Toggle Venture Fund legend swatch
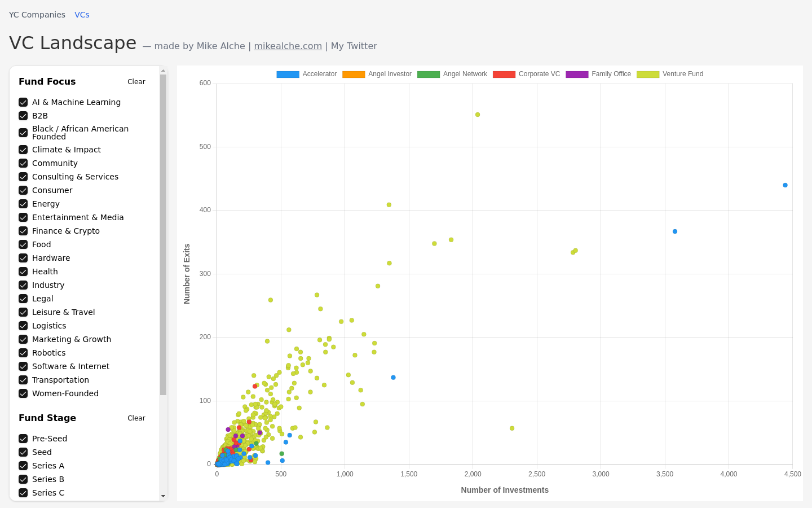The image size is (812, 508). pyautogui.click(x=648, y=75)
